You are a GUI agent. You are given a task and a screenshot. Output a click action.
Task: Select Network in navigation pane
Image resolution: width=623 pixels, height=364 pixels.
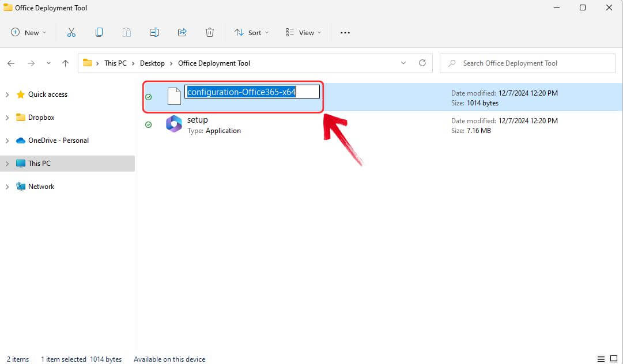tap(41, 187)
